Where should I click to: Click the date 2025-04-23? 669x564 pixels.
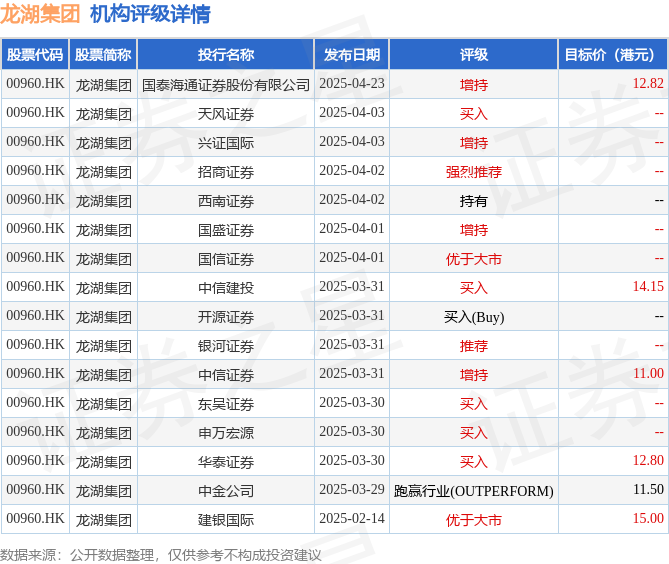352,83
